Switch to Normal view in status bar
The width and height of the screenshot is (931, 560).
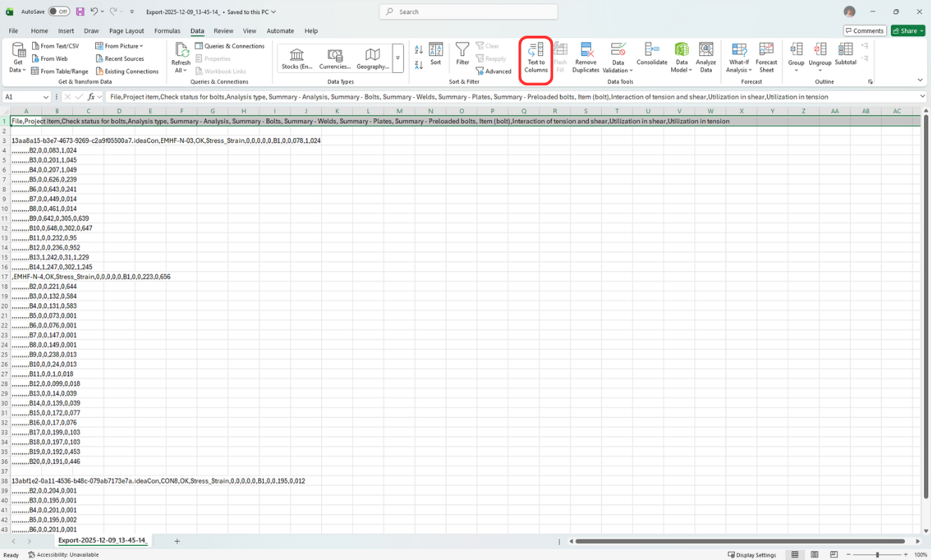point(794,554)
